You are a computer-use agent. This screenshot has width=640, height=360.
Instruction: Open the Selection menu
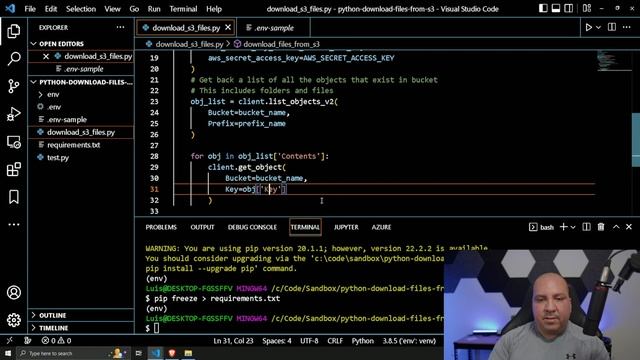(x=81, y=9)
